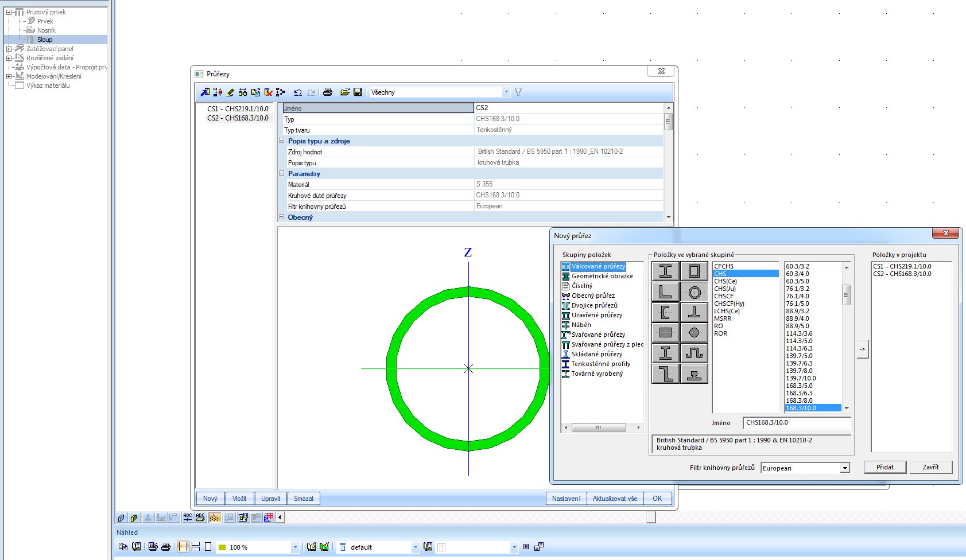This screenshot has width=966, height=560.
Task: Select the Z-section shape button
Action: coord(665,374)
